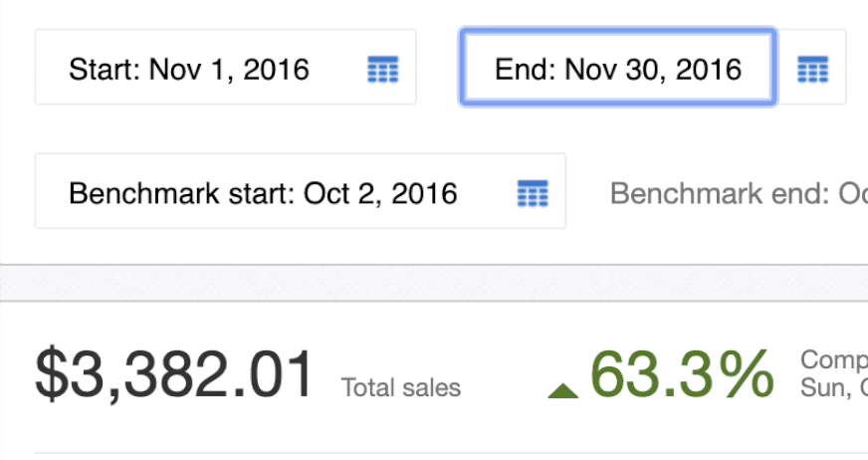Focus the End: Nov 30, 2016 field
The image size is (868, 460).
pyautogui.click(x=618, y=67)
